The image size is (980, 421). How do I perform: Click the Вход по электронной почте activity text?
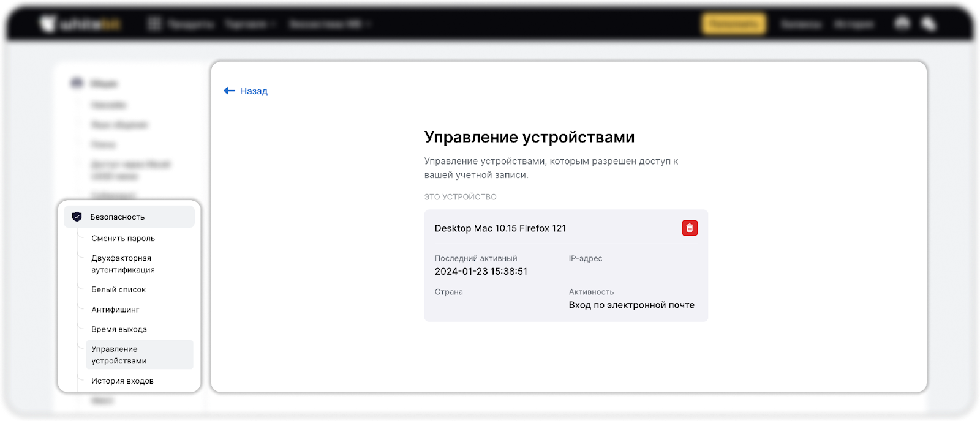(x=631, y=305)
